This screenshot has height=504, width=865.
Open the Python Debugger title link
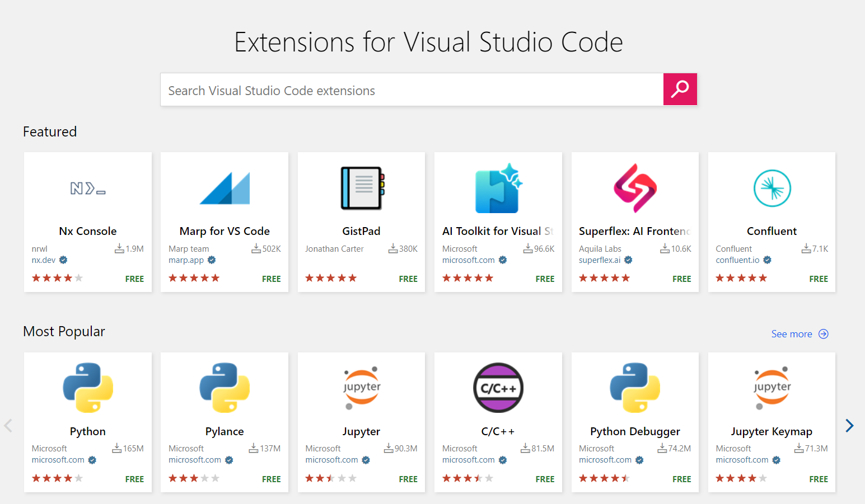point(635,431)
